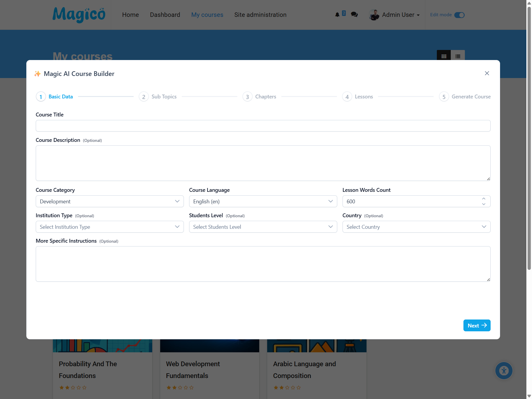The image size is (532, 399).
Task: Open the Select Students Level dropdown
Action: [263, 227]
